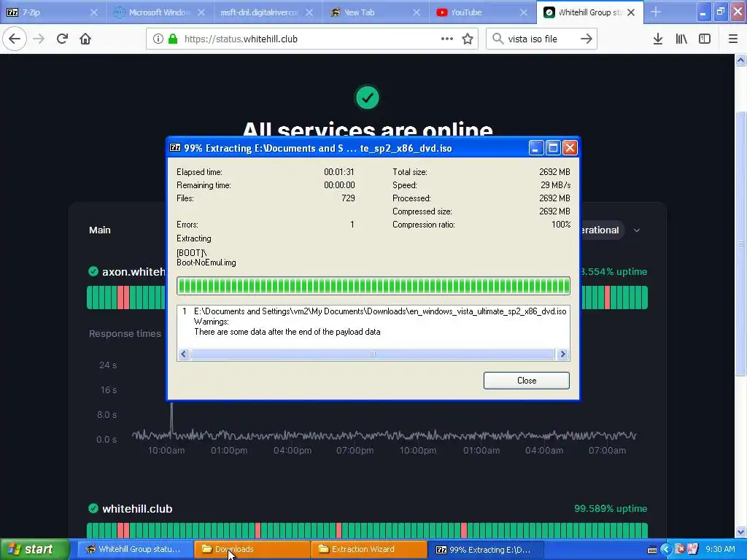747x560 pixels.
Task: Open the Firefox hamburger menu
Action: click(x=733, y=39)
